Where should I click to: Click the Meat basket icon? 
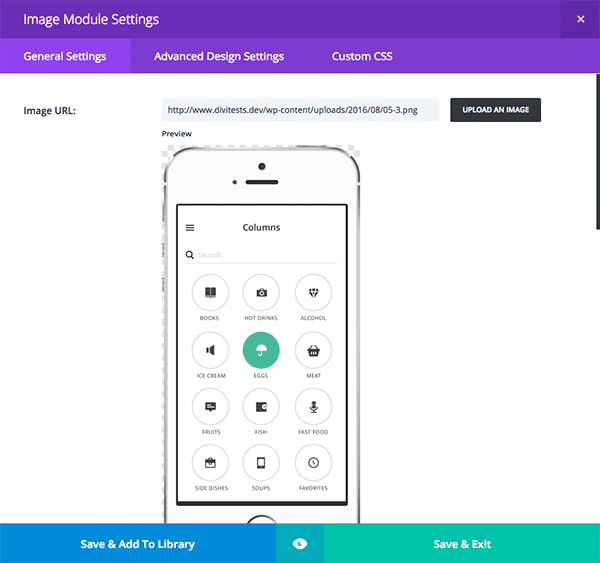(x=314, y=350)
